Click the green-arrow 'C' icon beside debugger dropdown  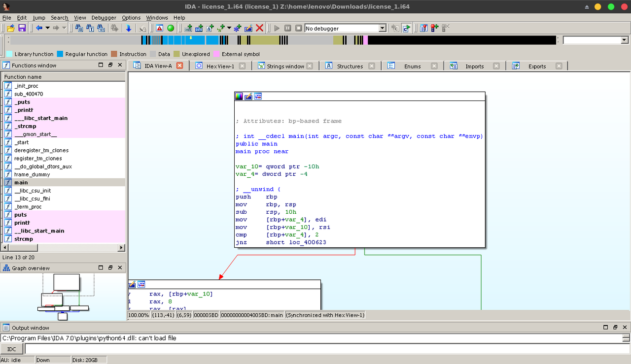pyautogui.click(x=406, y=28)
